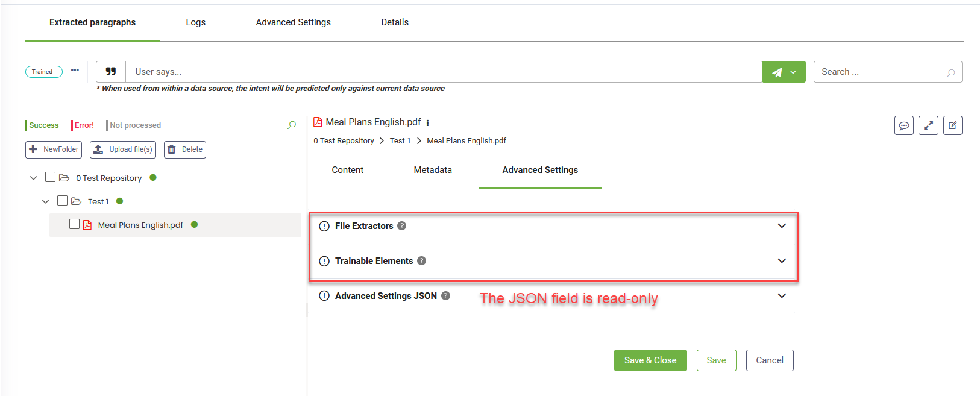Image resolution: width=980 pixels, height=396 pixels.
Task: Switch to the Logs tab
Action: click(x=195, y=22)
